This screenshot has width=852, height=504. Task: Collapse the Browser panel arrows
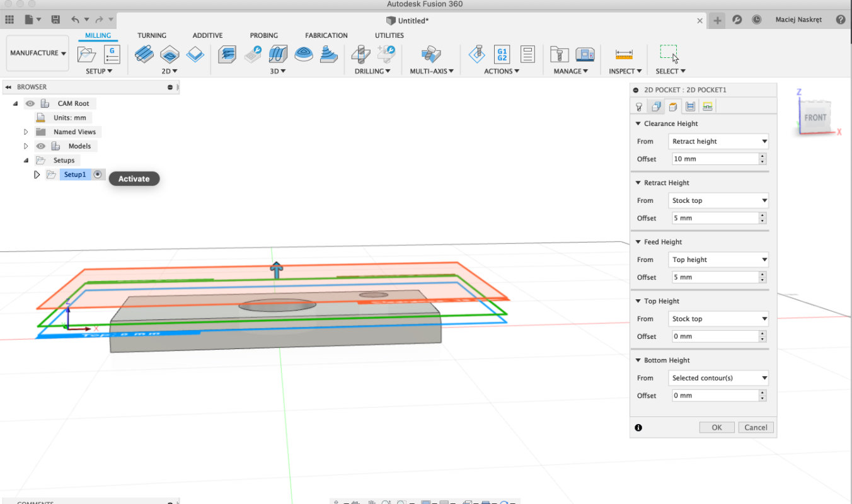(8, 87)
